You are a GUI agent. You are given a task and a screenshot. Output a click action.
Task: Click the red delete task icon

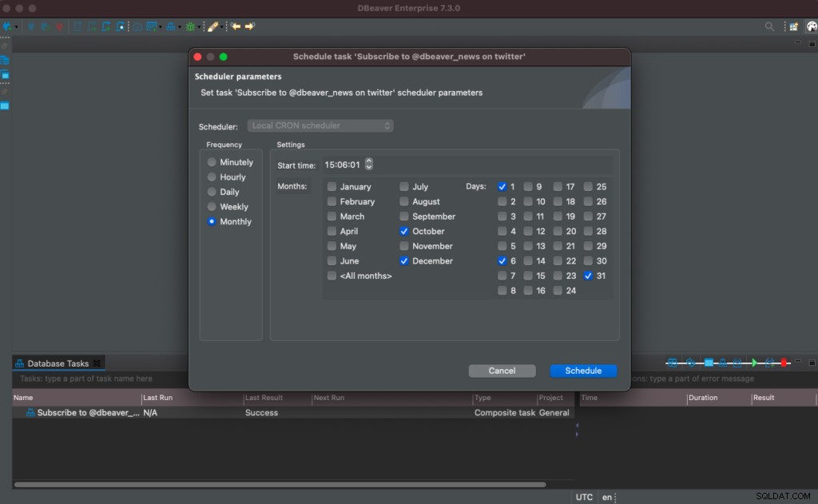tap(784, 363)
